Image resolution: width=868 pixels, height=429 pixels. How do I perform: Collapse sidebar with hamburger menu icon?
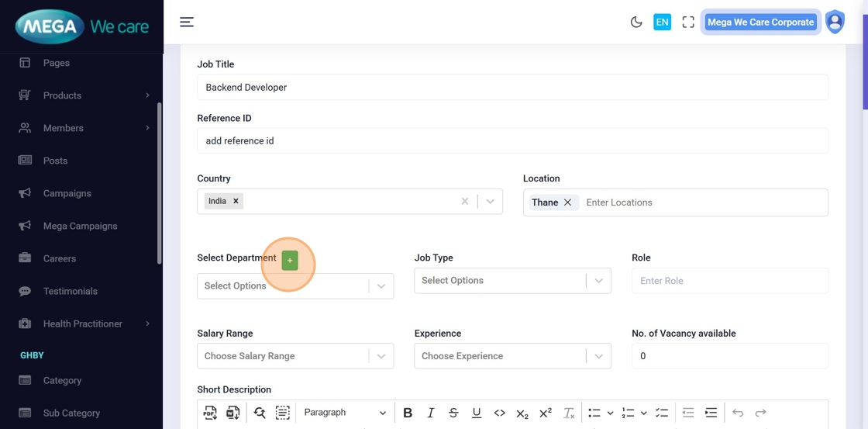point(187,22)
